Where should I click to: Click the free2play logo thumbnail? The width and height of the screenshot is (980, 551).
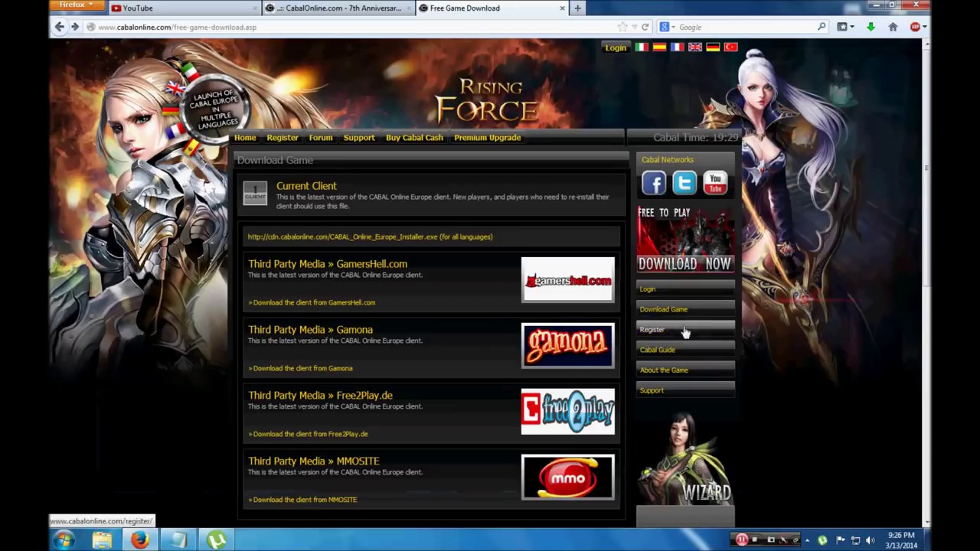[x=567, y=412]
